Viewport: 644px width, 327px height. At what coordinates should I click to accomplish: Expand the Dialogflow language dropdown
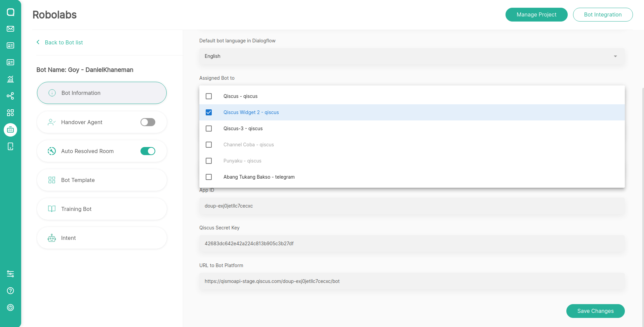(x=412, y=56)
